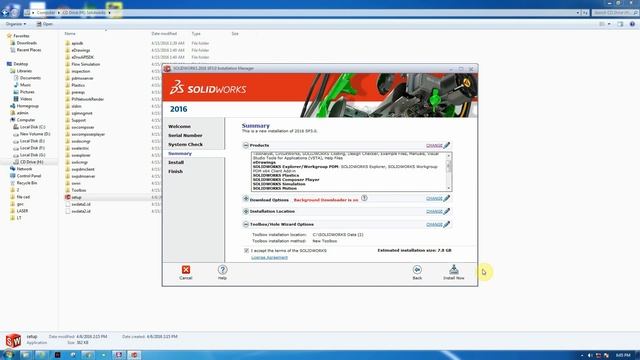This screenshot has width=640, height=360.
Task: Select the Toolbox folder icon in Explorer
Action: (x=68, y=190)
